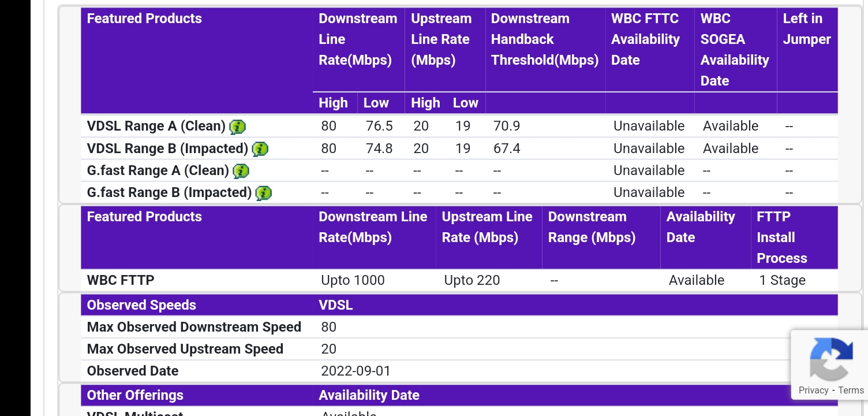The height and width of the screenshot is (416, 868).
Task: Click the Observed Speeds section header
Action: (x=141, y=304)
